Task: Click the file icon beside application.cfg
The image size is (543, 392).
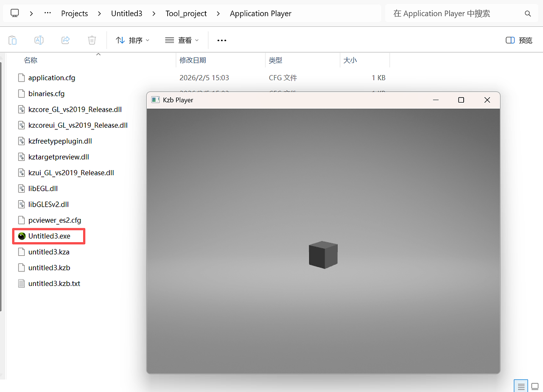Action: coord(22,78)
